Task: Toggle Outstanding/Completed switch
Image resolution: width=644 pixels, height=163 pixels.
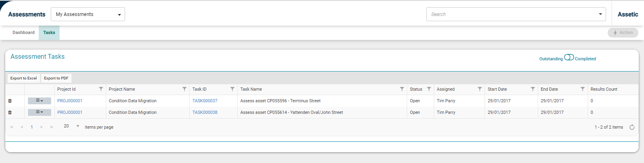Action: [569, 58]
